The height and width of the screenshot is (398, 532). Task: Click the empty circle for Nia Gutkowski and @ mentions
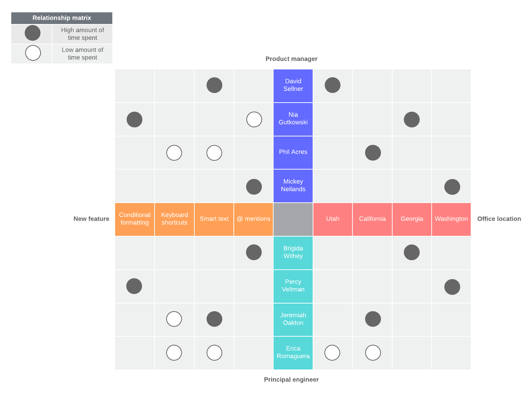point(254,120)
